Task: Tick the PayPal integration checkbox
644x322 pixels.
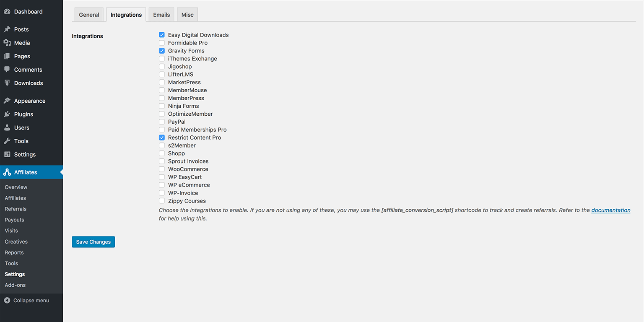Action: (x=162, y=122)
